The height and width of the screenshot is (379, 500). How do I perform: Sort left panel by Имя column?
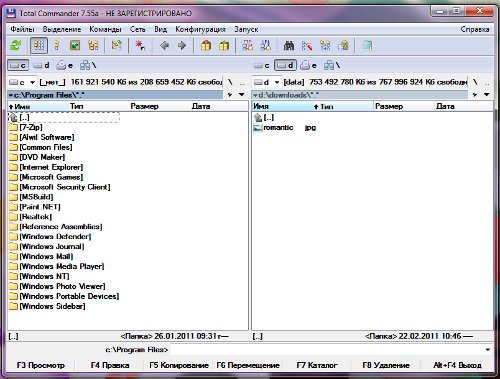37,107
